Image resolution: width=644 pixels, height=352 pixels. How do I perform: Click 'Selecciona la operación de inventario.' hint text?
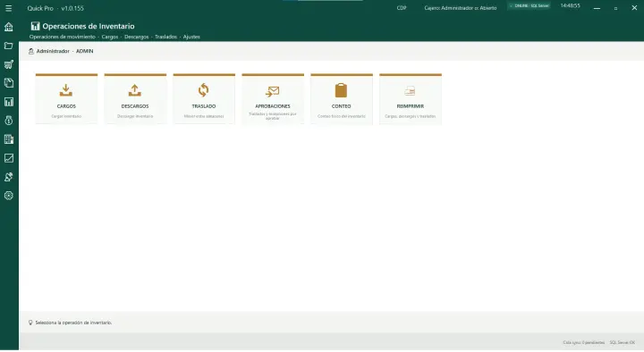click(73, 323)
